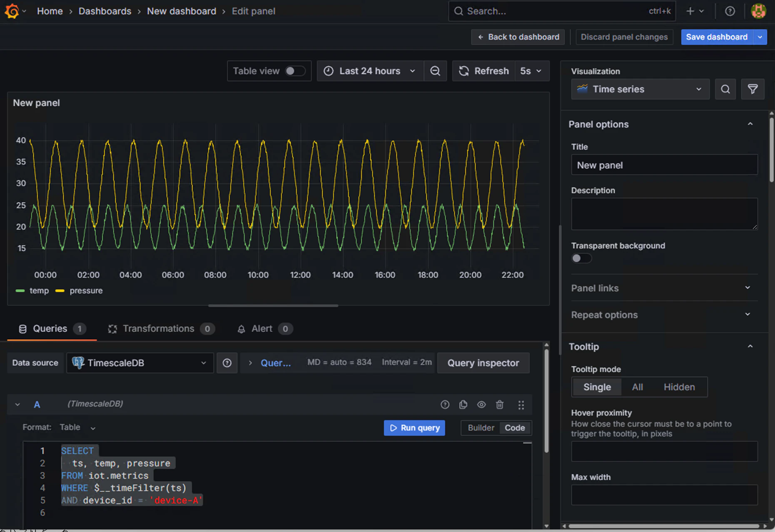Click the drag handle dots on query A
The height and width of the screenshot is (532, 775).
(521, 405)
